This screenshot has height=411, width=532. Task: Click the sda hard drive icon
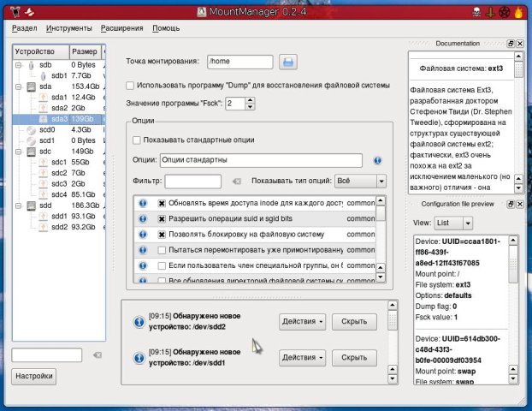coord(31,86)
